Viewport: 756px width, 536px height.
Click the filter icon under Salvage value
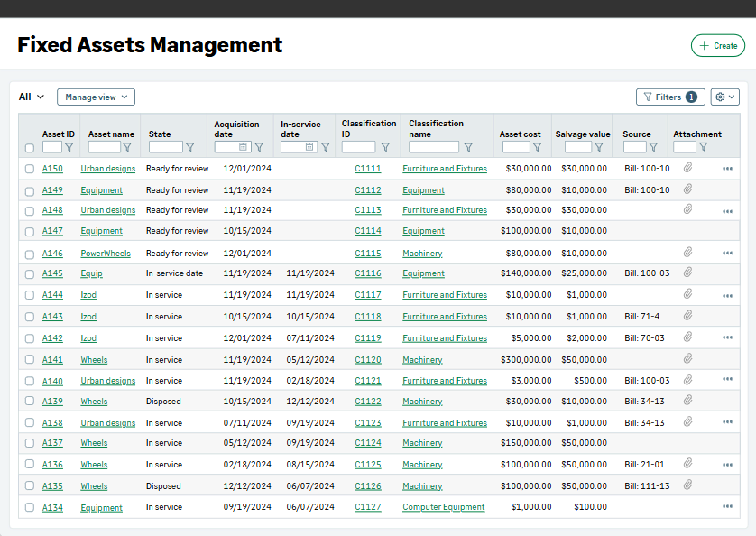(599, 147)
